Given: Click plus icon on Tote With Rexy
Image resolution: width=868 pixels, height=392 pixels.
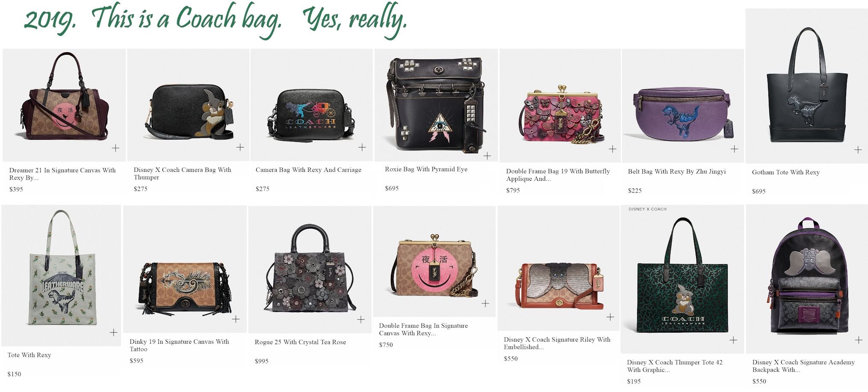Looking at the screenshot, I should tap(113, 332).
